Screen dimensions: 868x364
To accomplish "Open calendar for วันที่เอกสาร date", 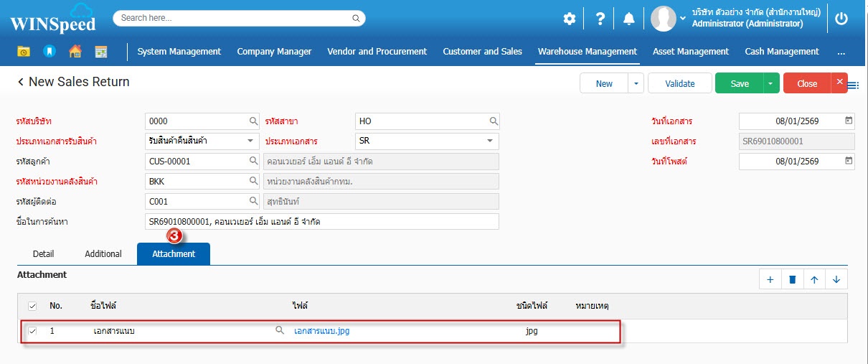I will [849, 121].
